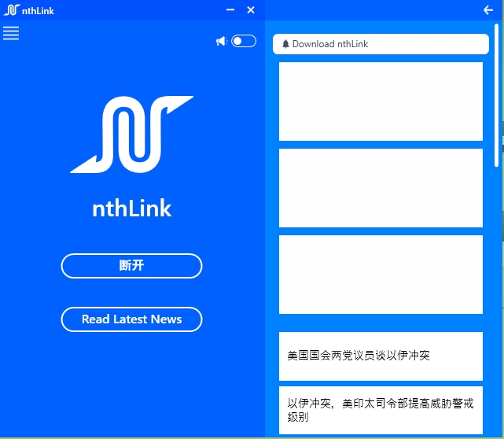Open the Download nthLink banner

point(381,44)
